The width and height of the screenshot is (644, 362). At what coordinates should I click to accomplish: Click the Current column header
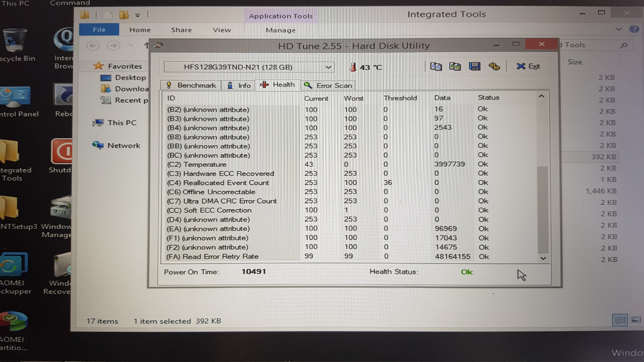(316, 98)
